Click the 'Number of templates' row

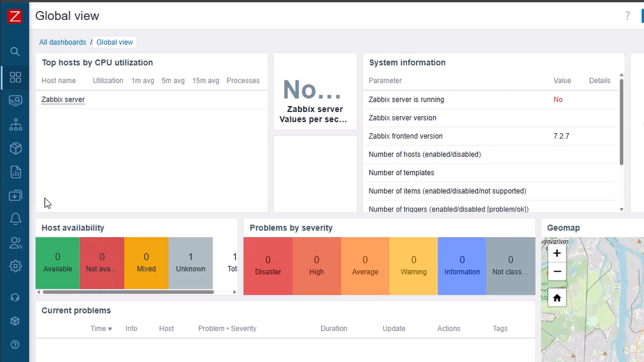[490, 173]
